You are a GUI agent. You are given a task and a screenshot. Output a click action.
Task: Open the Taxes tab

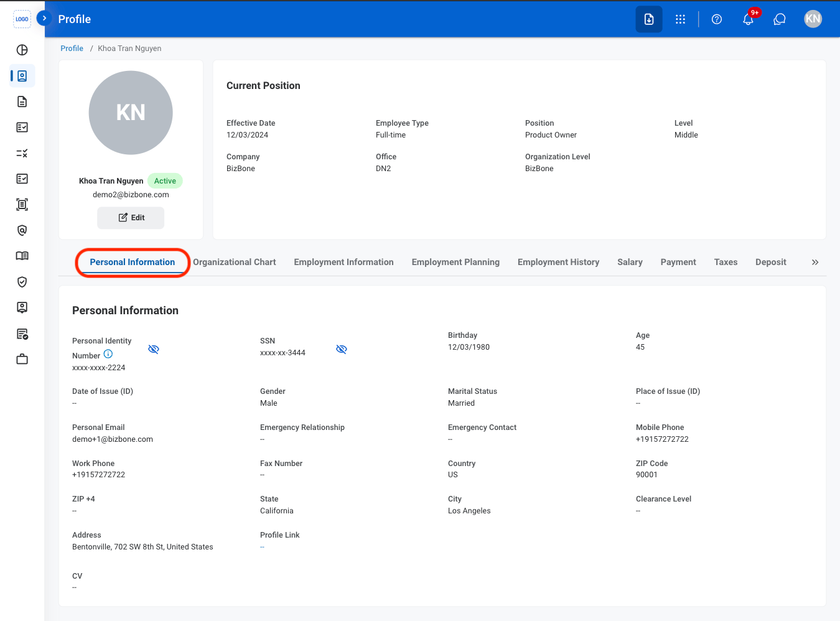pos(726,262)
